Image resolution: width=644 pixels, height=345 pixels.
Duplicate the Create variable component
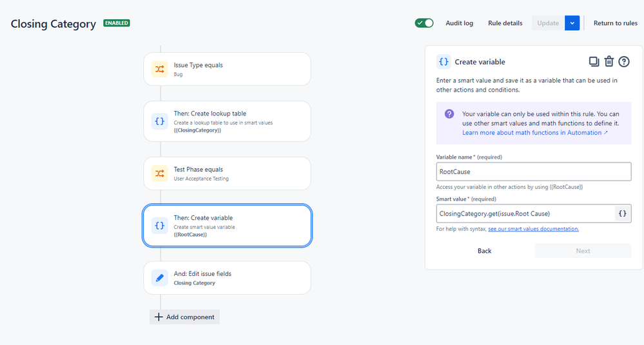coord(594,62)
